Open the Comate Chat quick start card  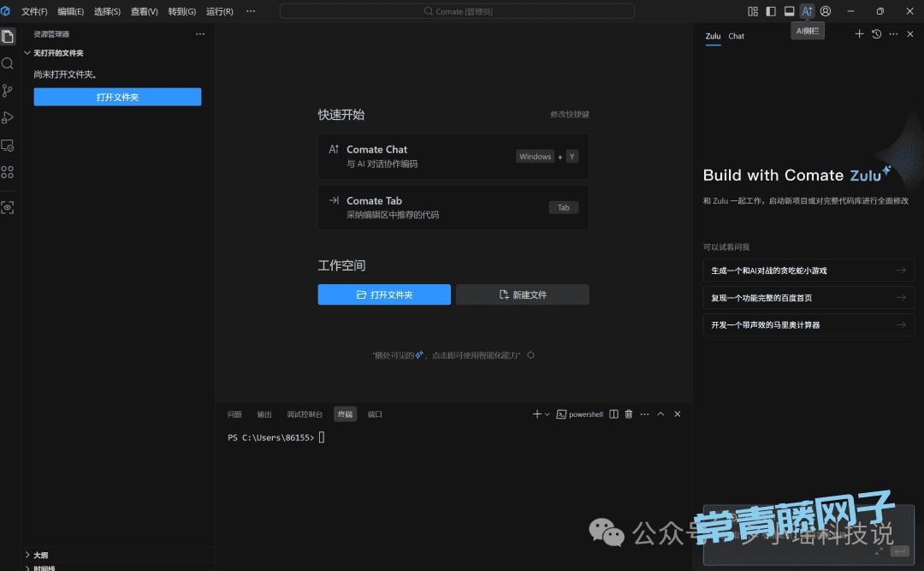453,157
